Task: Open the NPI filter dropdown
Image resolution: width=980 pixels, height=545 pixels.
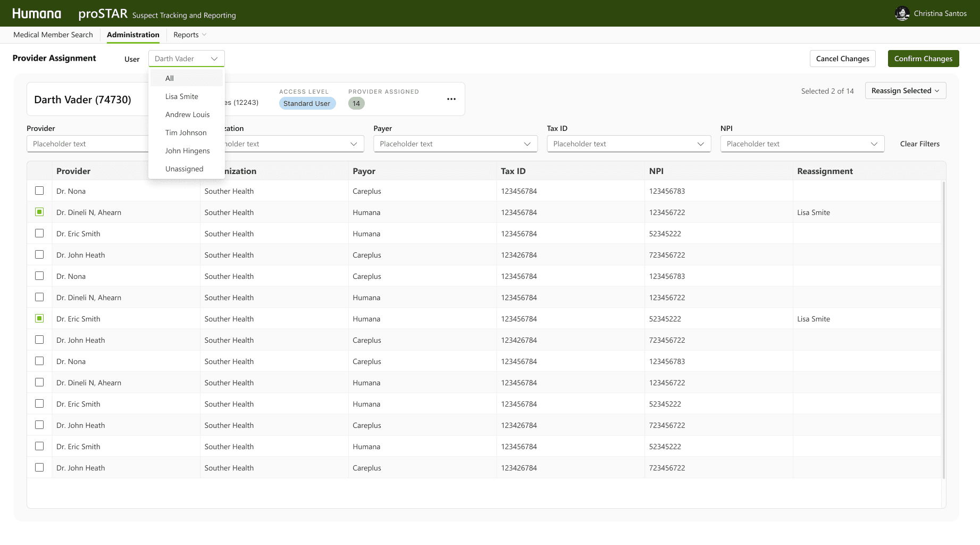Action: (802, 144)
